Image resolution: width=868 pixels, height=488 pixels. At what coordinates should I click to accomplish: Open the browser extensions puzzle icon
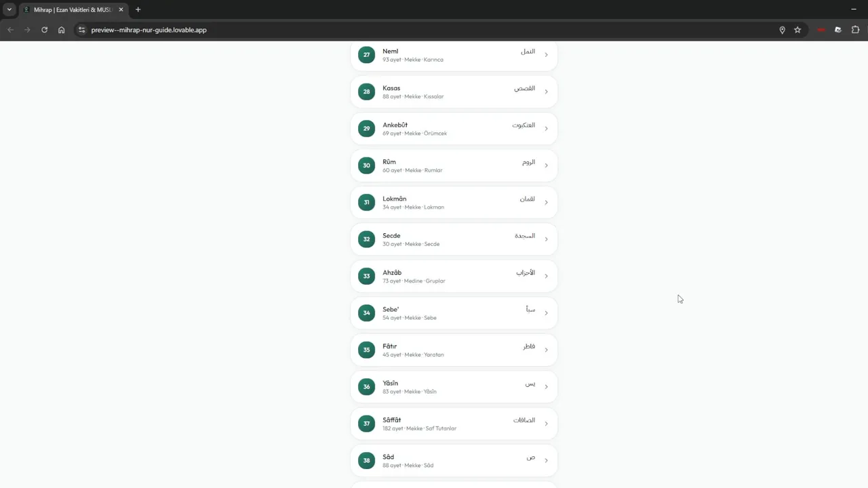[855, 30]
